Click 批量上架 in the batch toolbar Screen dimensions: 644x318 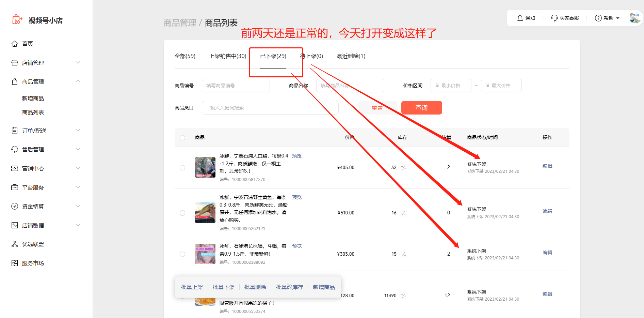click(192, 287)
